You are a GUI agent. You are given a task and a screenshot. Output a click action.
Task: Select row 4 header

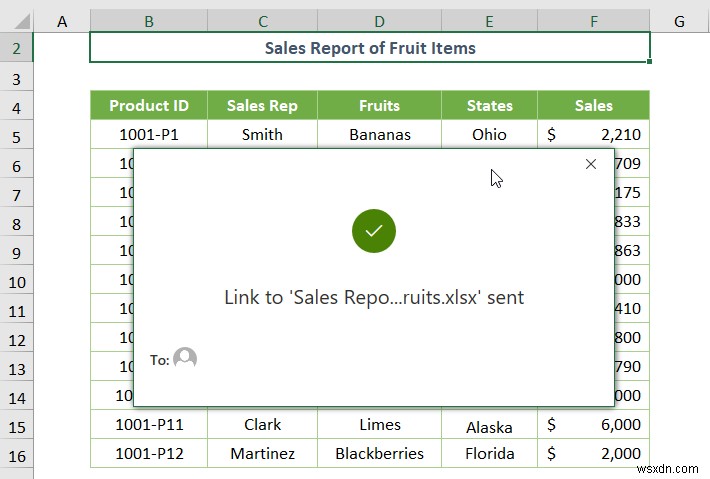(x=17, y=105)
